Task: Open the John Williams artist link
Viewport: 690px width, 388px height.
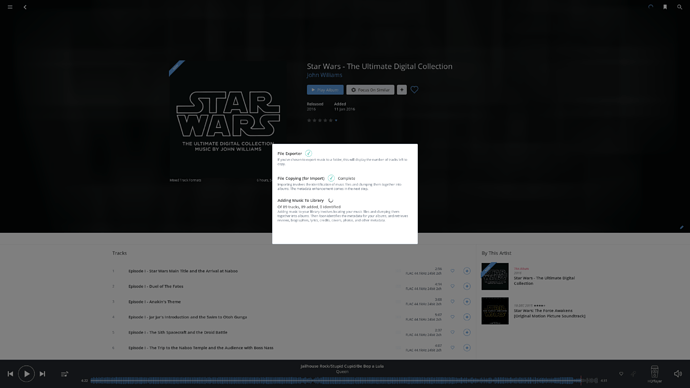Action: (x=324, y=75)
